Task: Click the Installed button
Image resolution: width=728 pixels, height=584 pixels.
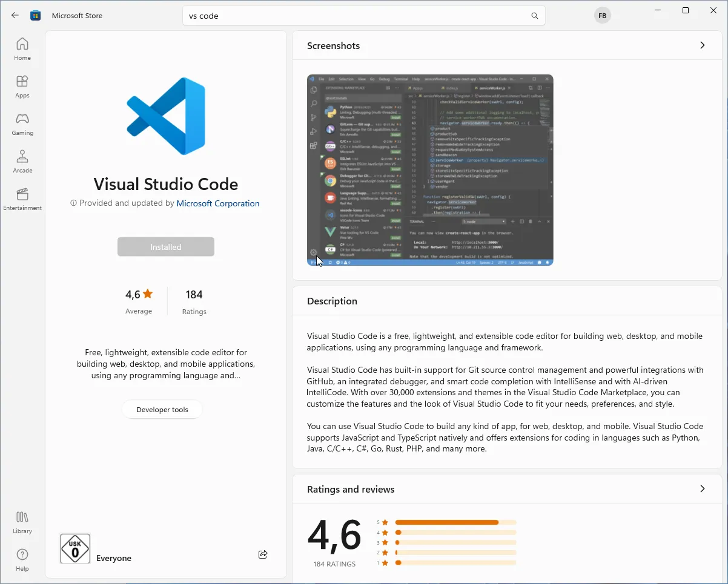Action: pyautogui.click(x=165, y=246)
